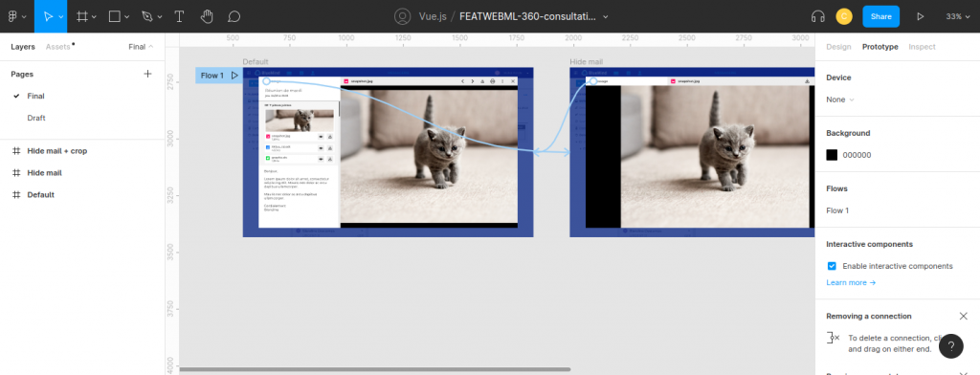Click the Hide mail frame kitten image
The image size is (980, 375).
[x=714, y=157]
